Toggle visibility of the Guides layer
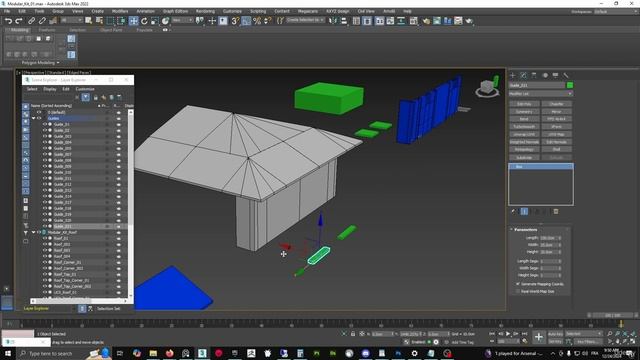640x360 pixels. tap(39, 118)
